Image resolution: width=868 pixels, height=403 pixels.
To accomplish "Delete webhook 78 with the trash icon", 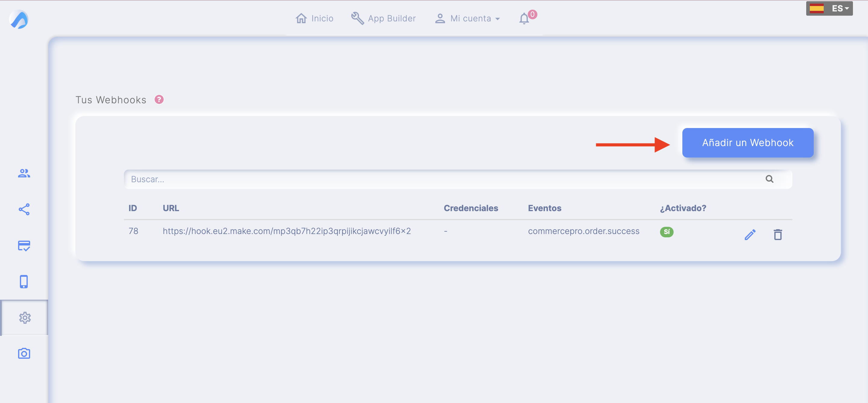I will (x=778, y=234).
